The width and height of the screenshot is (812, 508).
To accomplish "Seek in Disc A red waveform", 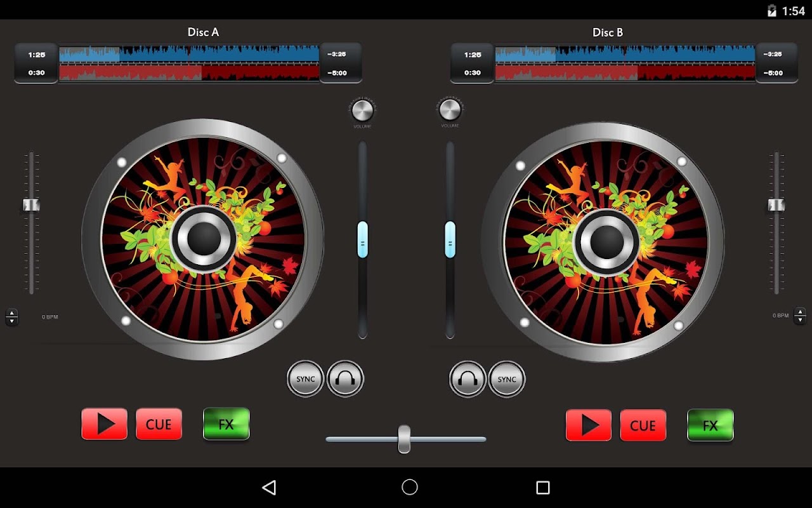I will click(189, 72).
